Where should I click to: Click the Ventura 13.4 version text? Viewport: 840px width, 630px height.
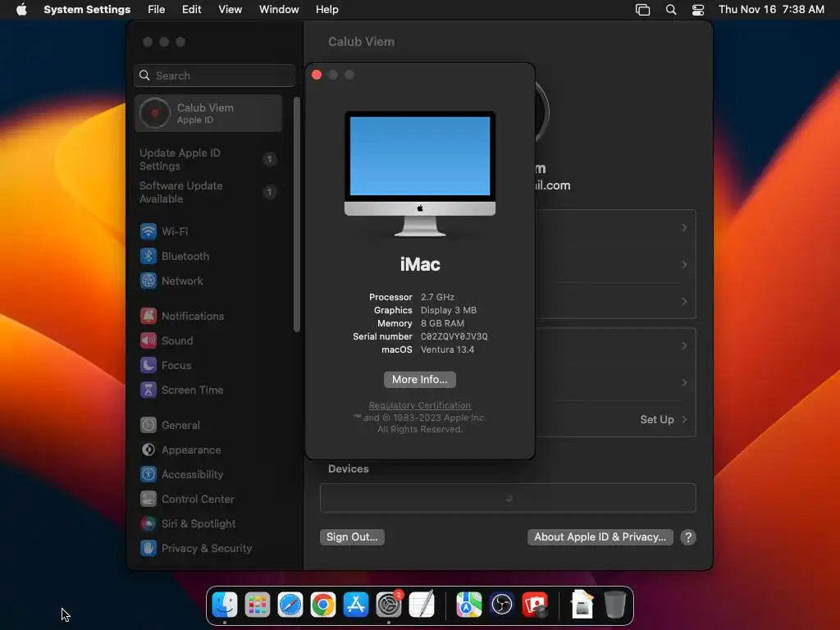[x=447, y=349]
